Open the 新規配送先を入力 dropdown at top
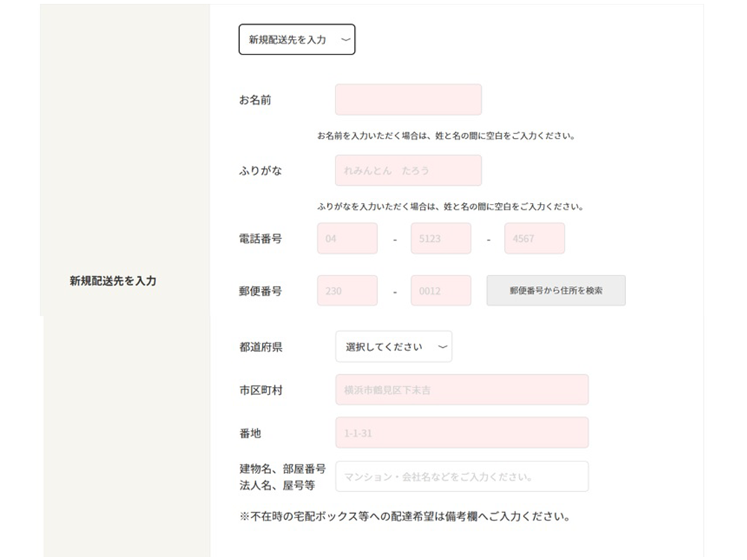The height and width of the screenshot is (560, 747). (297, 40)
